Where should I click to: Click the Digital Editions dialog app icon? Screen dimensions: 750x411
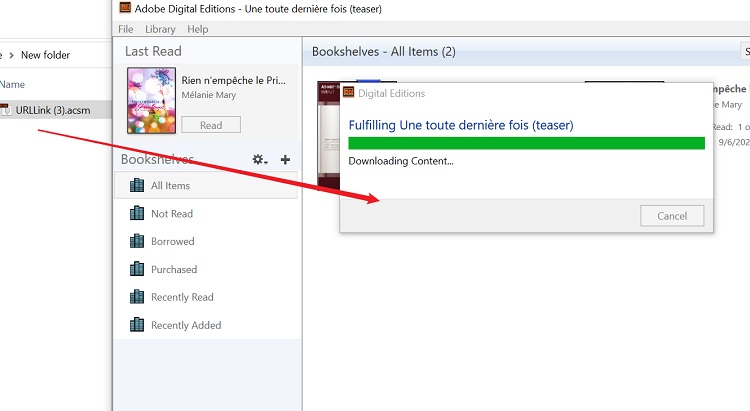(x=348, y=92)
